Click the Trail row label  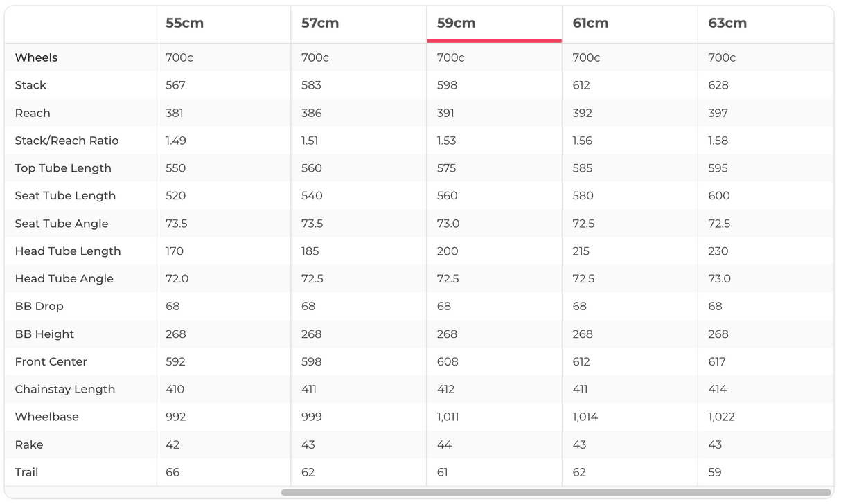tap(26, 472)
